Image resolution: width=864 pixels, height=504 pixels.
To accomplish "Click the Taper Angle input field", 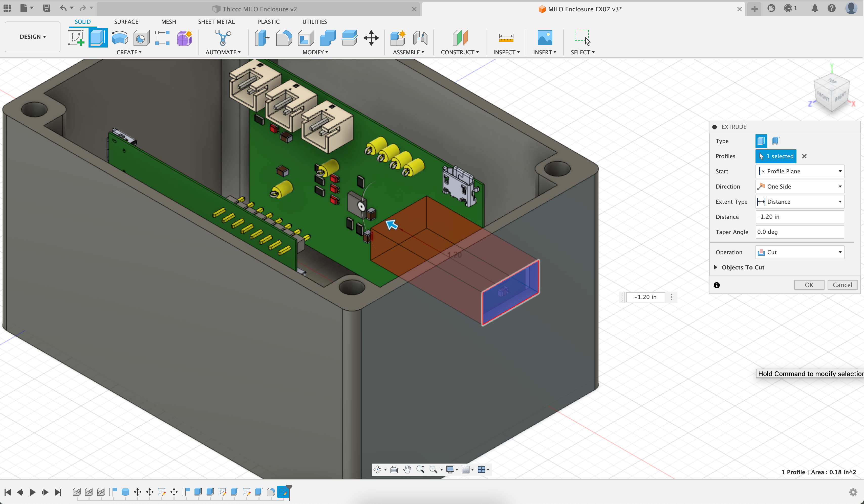I will (x=800, y=232).
